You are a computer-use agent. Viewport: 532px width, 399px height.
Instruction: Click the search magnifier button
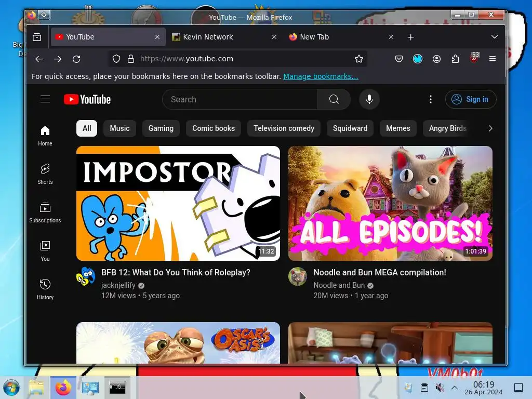tap(334, 99)
